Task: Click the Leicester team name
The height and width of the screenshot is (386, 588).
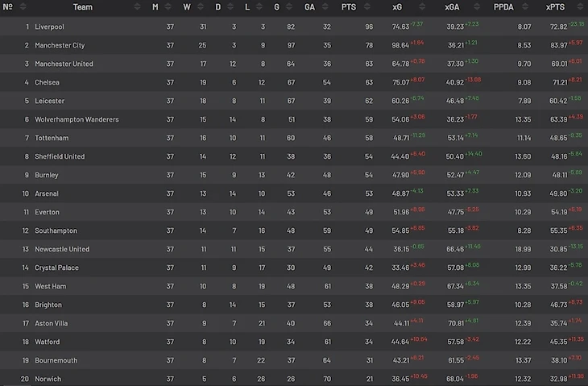Action: coord(49,101)
